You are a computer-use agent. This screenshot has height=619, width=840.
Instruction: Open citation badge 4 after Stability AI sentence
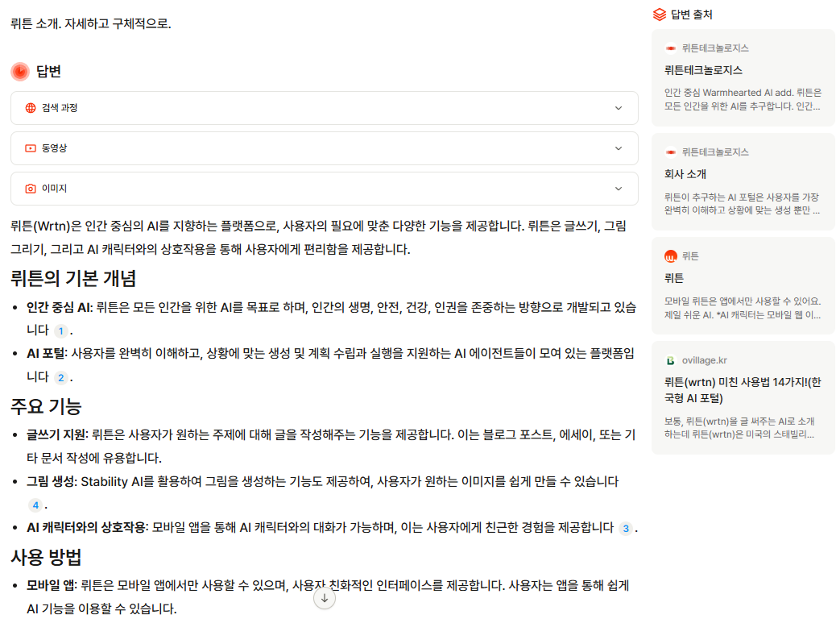35,505
